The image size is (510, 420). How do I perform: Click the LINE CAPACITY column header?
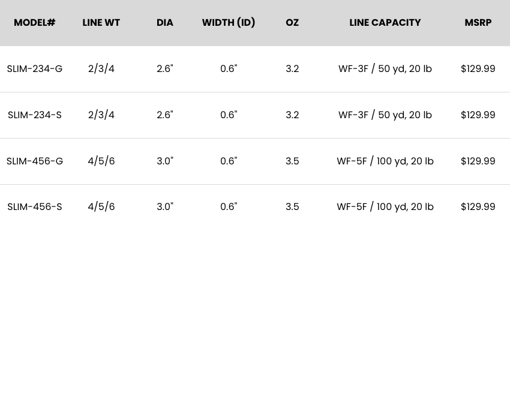[x=385, y=23]
